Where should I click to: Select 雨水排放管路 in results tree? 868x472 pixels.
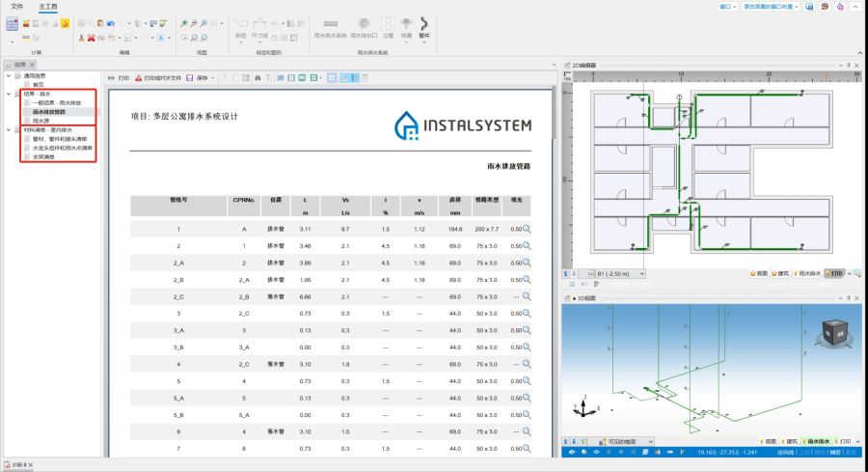coord(49,111)
